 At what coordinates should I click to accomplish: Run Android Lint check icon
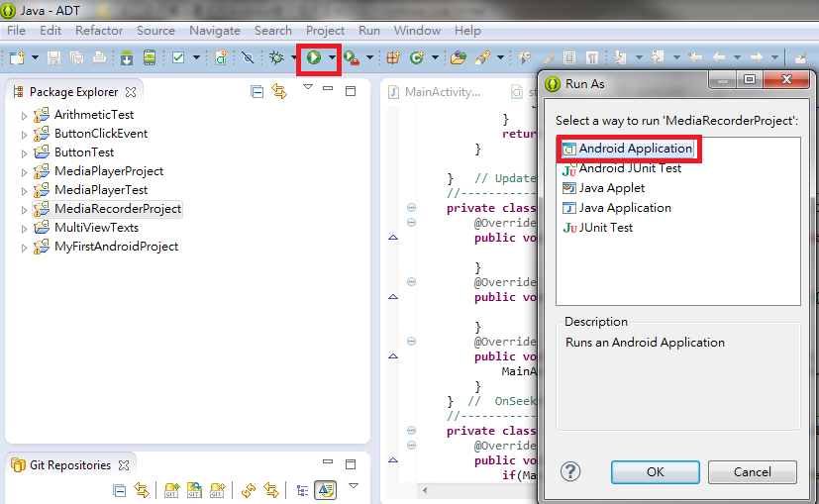[x=178, y=57]
